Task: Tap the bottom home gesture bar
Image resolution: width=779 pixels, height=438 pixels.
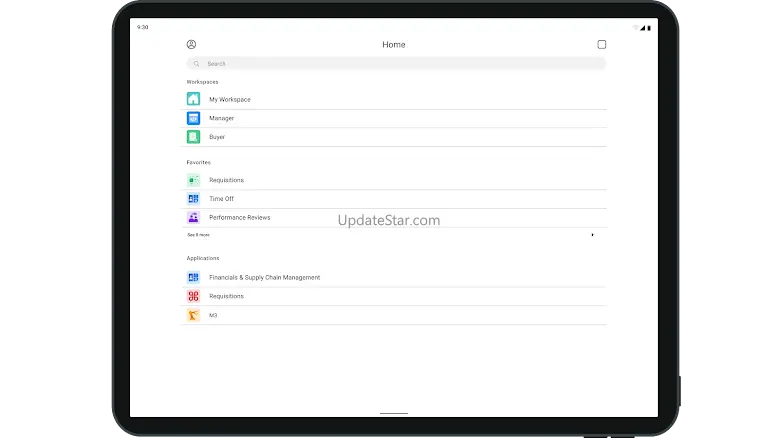Action: (x=393, y=413)
